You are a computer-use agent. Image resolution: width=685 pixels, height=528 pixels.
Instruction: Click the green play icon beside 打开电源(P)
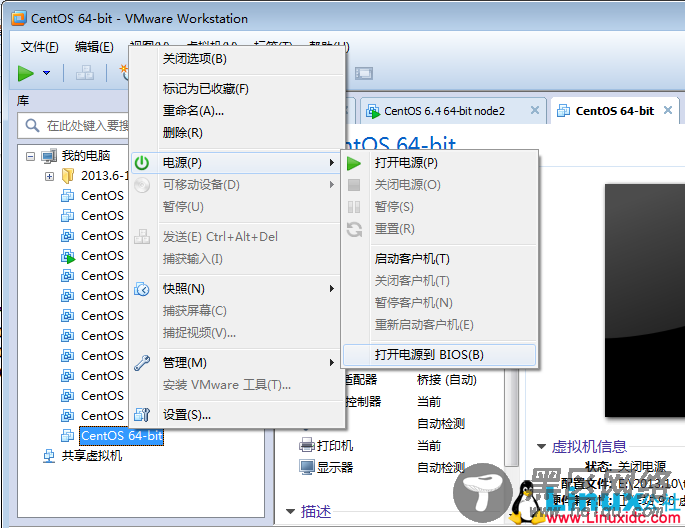pos(354,163)
